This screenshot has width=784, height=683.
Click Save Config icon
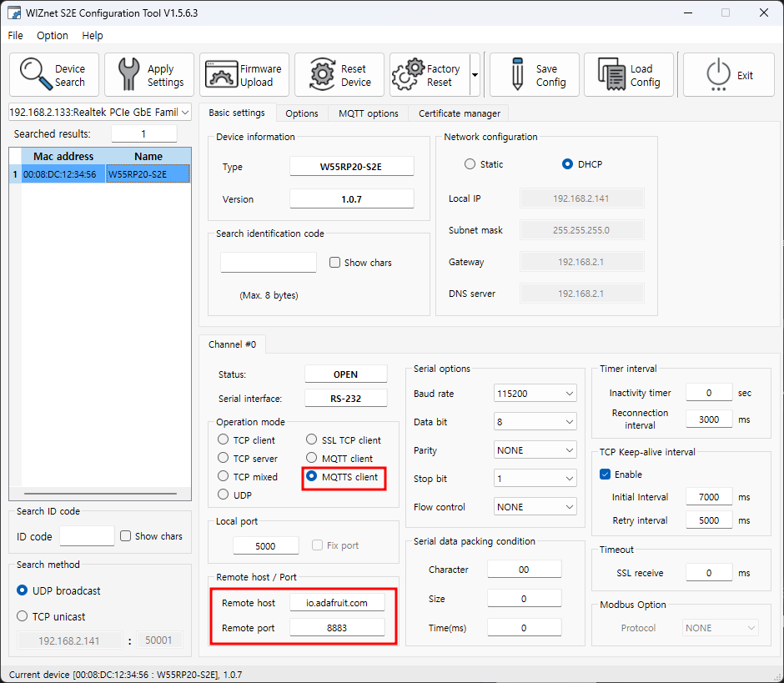pyautogui.click(x=517, y=75)
